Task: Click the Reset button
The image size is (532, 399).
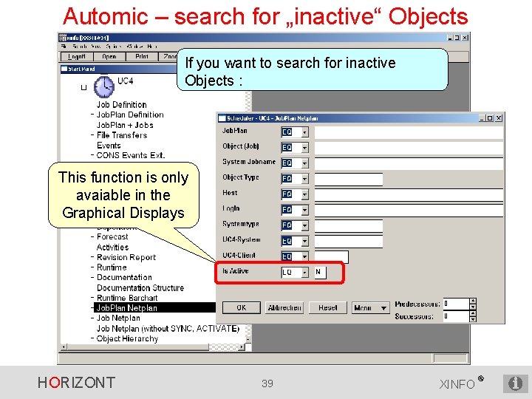Action: click(x=328, y=308)
